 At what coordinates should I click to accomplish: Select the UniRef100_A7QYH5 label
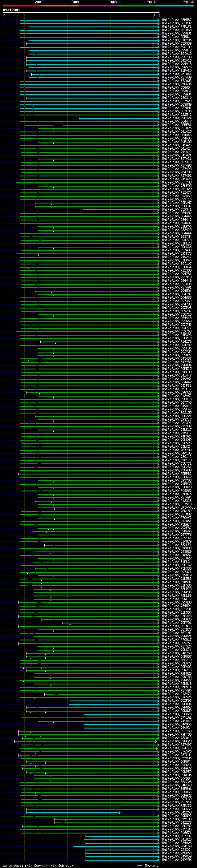coord(177,40)
